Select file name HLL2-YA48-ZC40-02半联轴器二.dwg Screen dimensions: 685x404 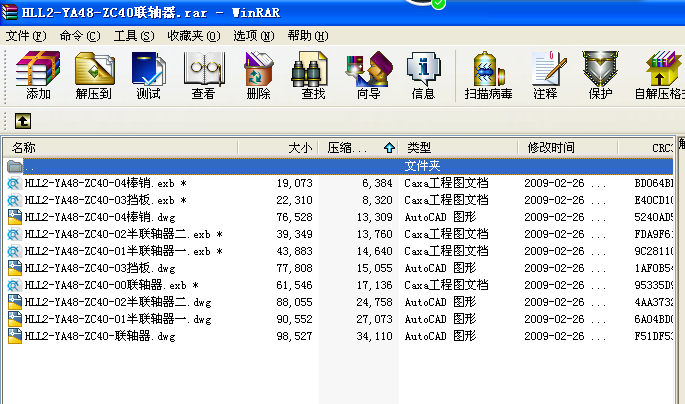(x=118, y=302)
